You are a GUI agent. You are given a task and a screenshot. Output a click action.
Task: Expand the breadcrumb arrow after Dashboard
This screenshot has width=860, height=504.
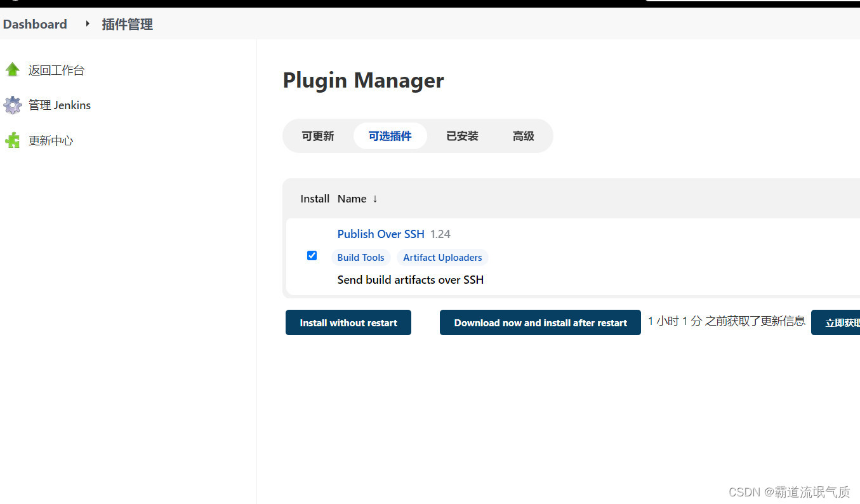click(x=88, y=24)
